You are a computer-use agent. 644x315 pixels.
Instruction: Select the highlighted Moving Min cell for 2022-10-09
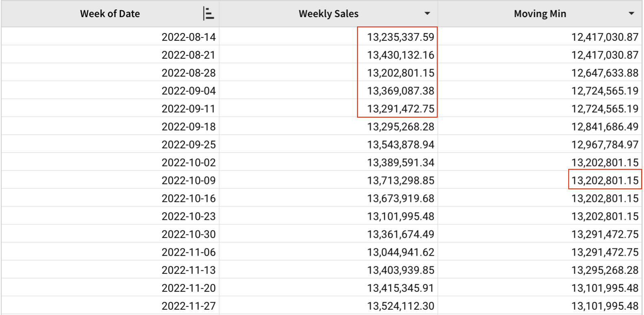click(605, 180)
